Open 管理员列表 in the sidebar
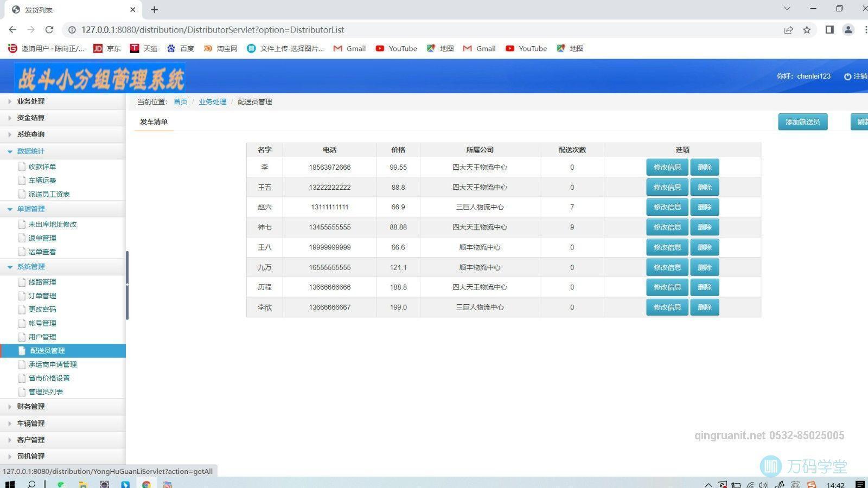 coord(46,391)
